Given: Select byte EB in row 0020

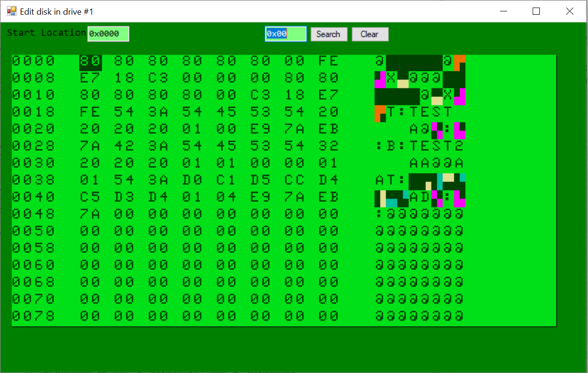Looking at the screenshot, I should pyautogui.click(x=329, y=129).
